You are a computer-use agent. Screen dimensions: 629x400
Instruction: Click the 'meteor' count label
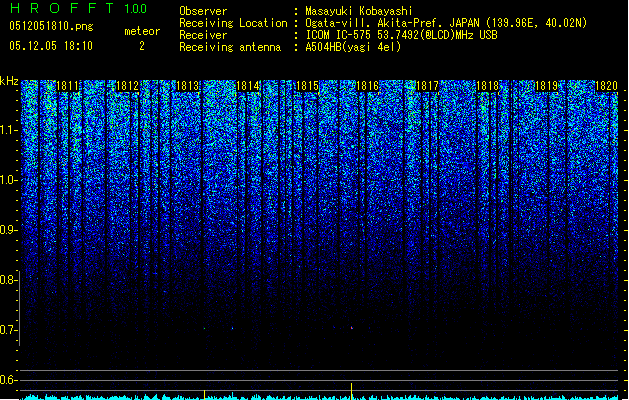point(142,31)
